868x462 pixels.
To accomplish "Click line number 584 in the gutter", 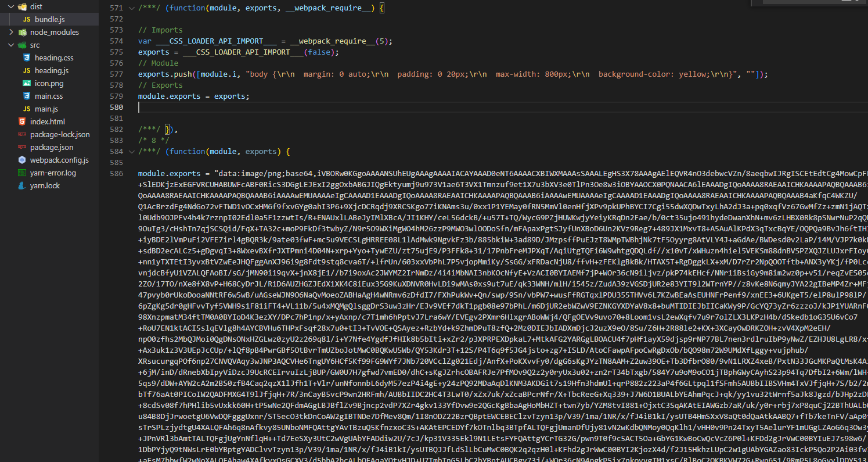I will [116, 152].
